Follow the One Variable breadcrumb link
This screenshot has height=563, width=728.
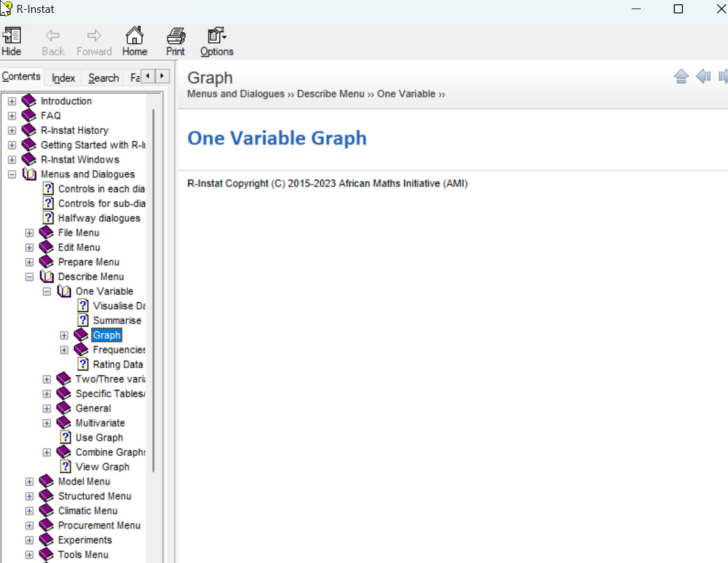point(406,94)
